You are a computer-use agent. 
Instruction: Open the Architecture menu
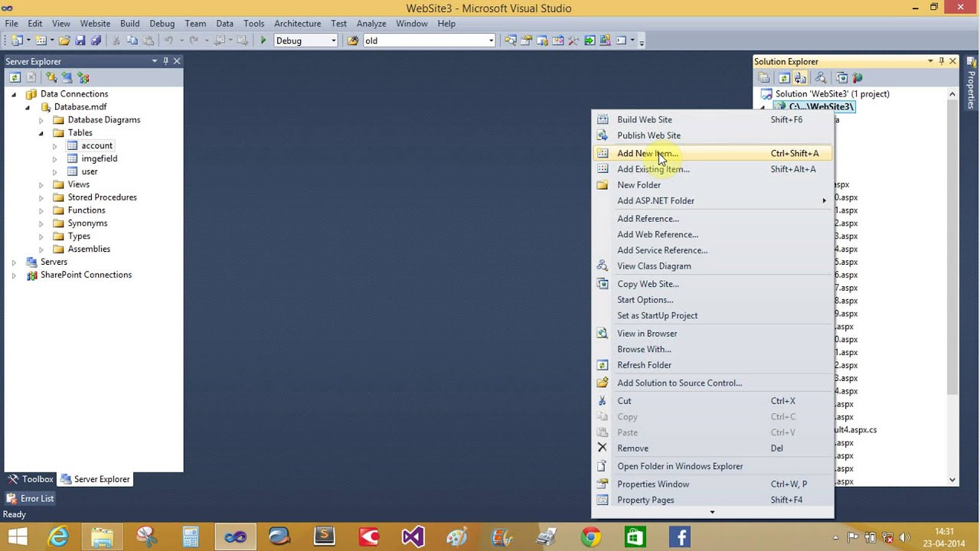point(298,24)
